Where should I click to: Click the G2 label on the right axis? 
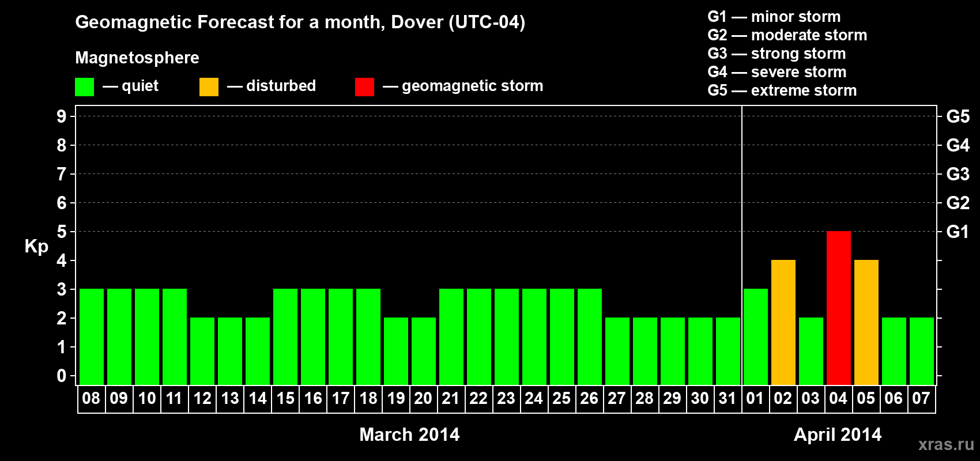tap(958, 203)
